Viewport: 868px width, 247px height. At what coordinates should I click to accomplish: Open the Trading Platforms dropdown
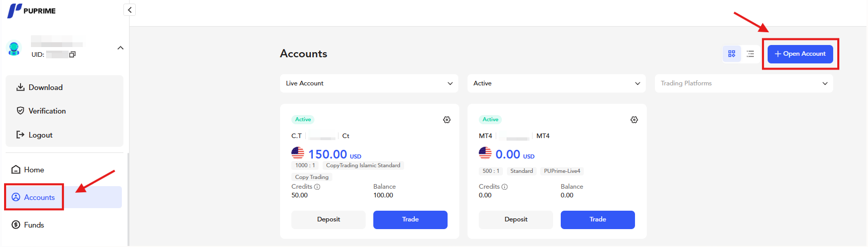click(x=744, y=83)
